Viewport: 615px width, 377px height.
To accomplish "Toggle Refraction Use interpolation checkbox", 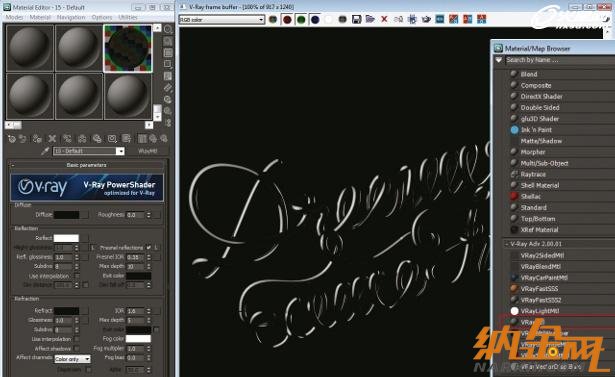I will [x=77, y=339].
